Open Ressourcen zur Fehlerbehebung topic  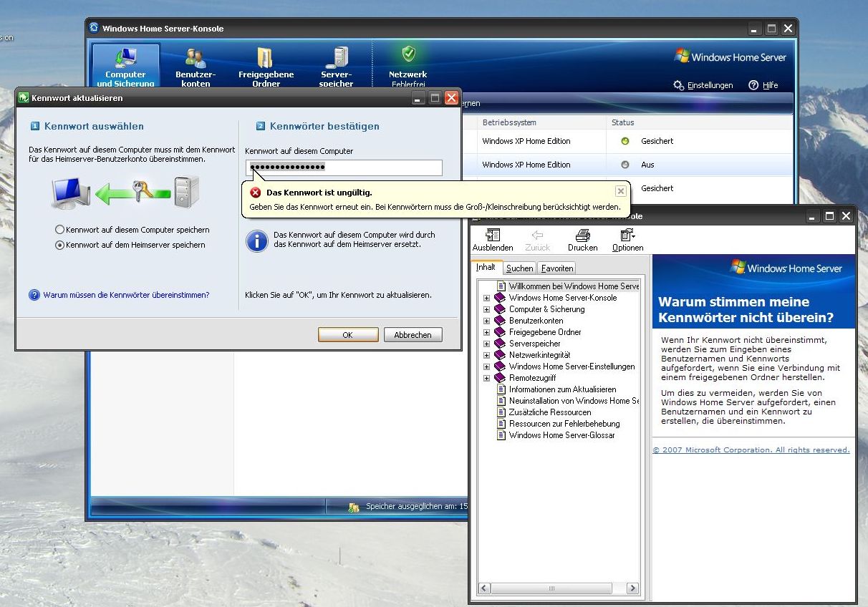click(558, 424)
